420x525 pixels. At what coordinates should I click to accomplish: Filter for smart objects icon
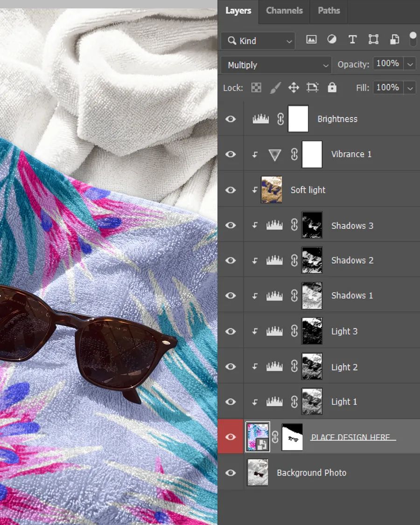pos(394,40)
